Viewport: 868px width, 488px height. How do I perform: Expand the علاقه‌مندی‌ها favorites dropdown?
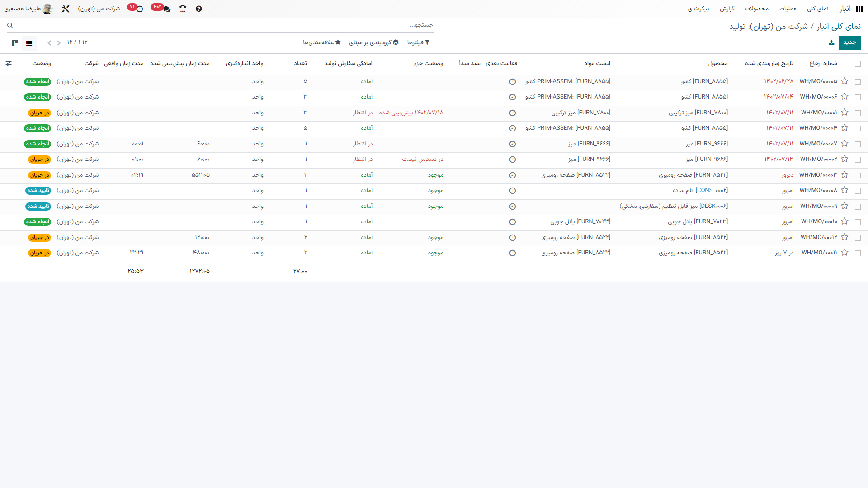[321, 42]
